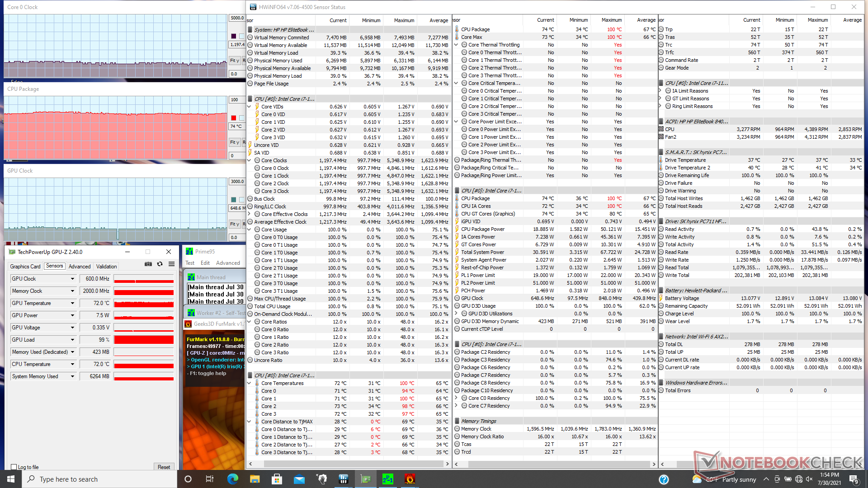Screen dimensions: 868x488
Task: Open the GPU Temperature sensor dropdown
Action: click(72, 303)
